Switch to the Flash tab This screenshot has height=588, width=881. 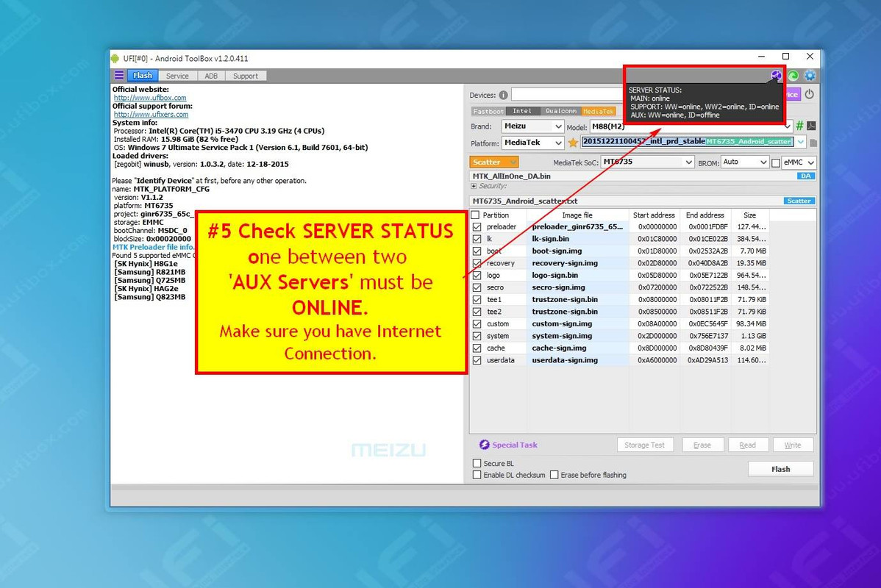143,75
